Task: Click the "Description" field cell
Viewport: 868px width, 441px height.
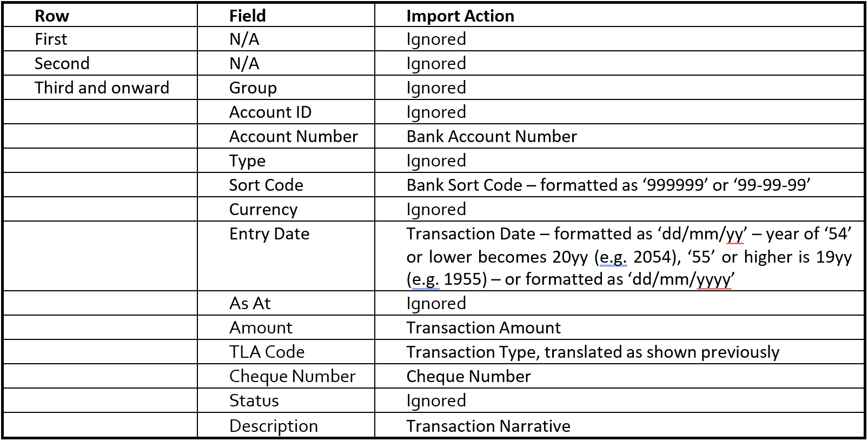Action: (273, 426)
